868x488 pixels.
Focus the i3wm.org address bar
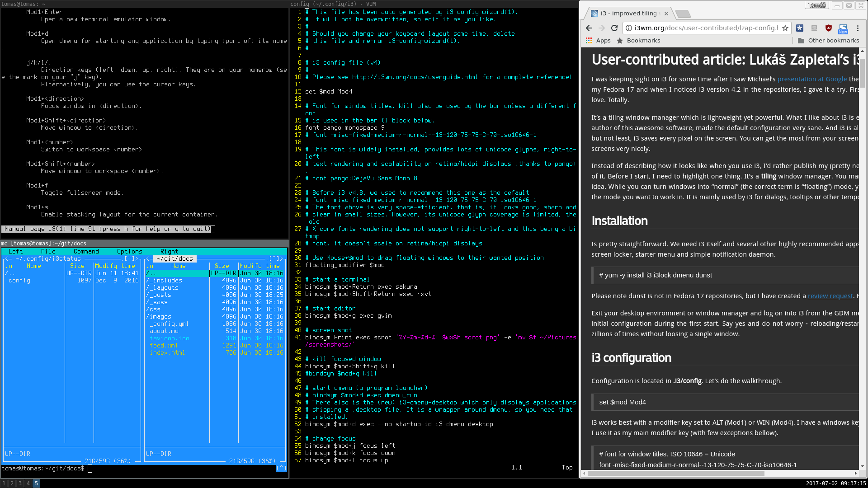pyautogui.click(x=706, y=28)
